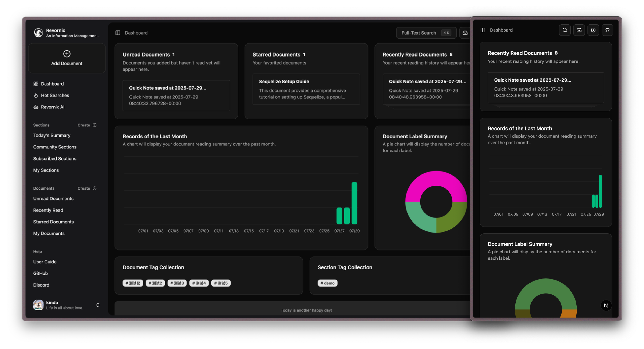The image size is (644, 349).
Task: Click Create next to Documents
Action: pos(87,188)
